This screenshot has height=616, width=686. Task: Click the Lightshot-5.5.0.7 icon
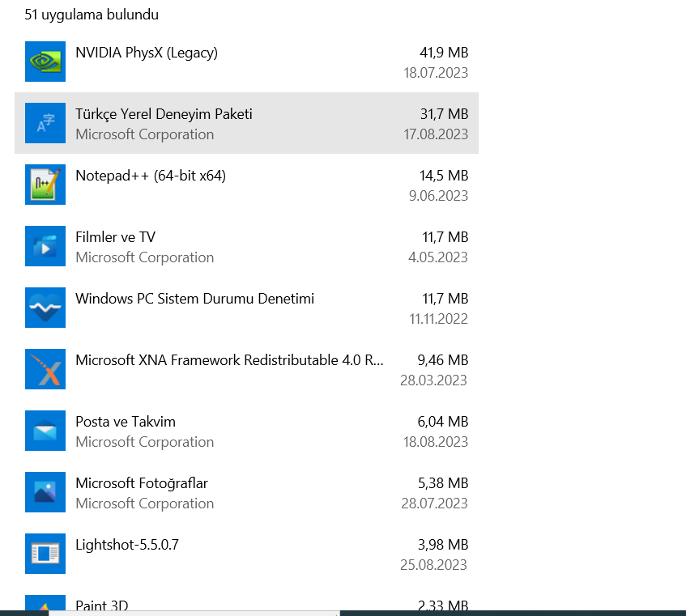(x=45, y=554)
